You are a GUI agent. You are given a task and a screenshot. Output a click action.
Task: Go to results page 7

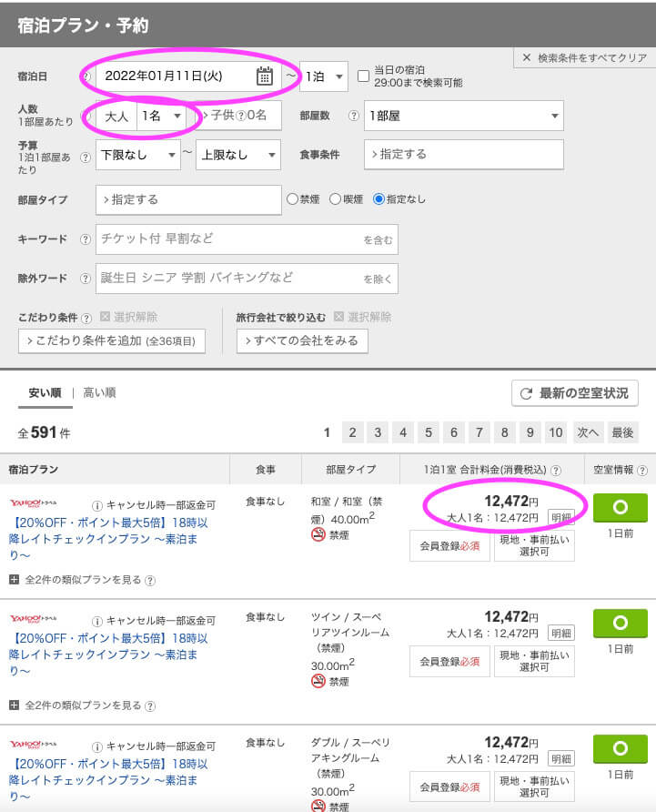479,432
